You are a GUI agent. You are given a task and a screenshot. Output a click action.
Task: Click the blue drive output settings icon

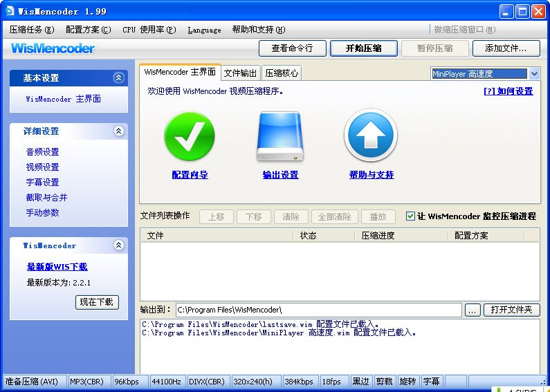(280, 137)
